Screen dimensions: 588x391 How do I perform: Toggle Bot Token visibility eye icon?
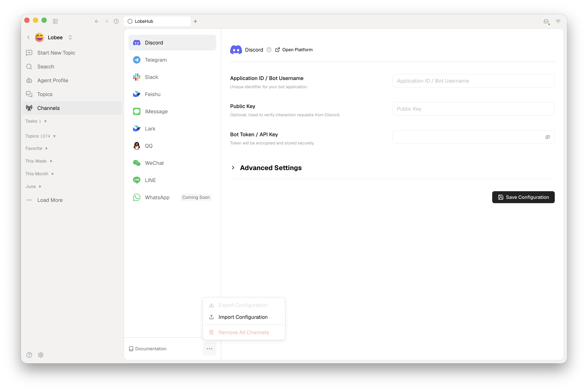click(x=547, y=137)
